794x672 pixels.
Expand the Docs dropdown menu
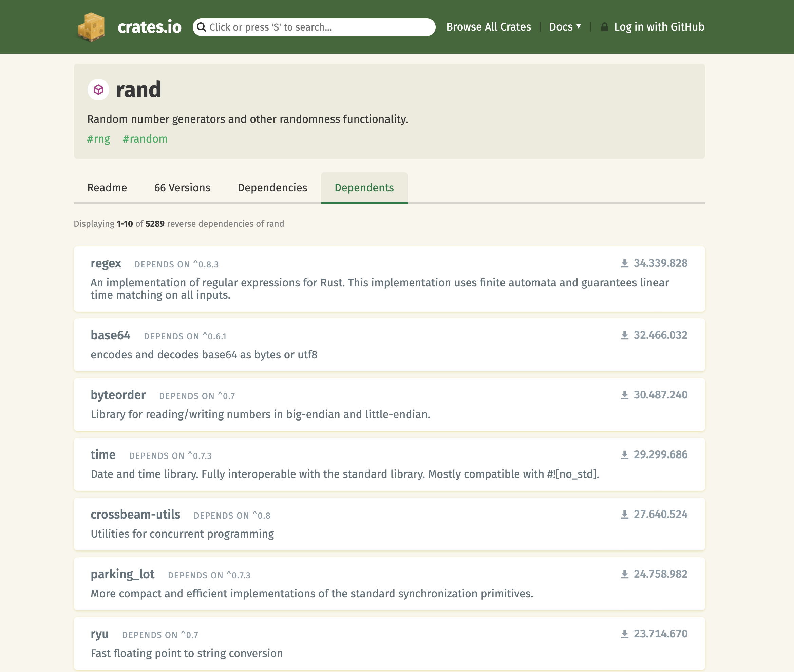[x=565, y=27]
